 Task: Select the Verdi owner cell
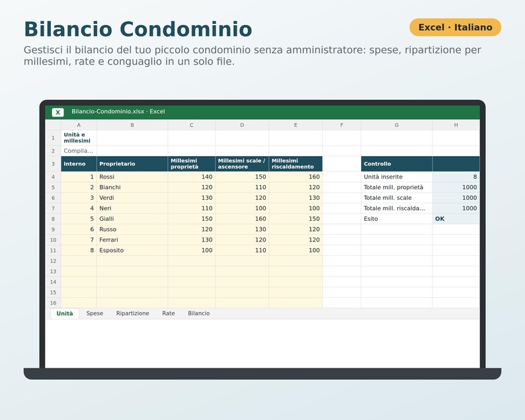[132, 198]
